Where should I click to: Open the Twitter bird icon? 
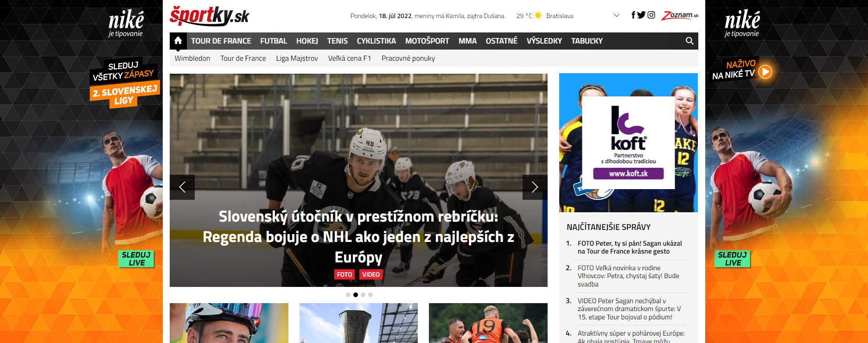(641, 15)
